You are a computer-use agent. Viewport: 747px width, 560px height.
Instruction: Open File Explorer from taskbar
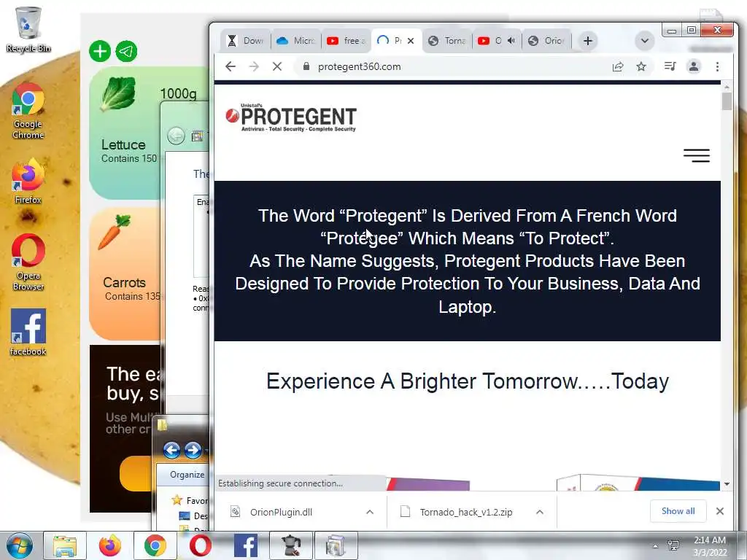coord(65,545)
